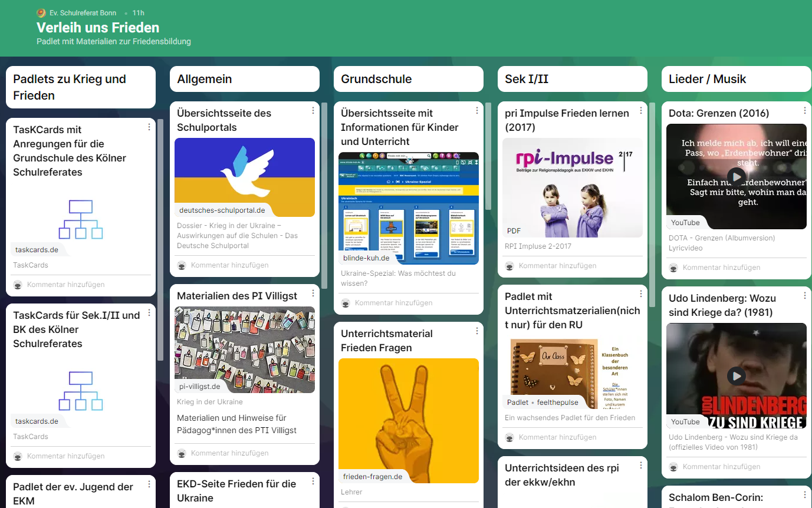Open the taskcards.de link in Grundschule card
812x508 pixels.
(x=37, y=250)
